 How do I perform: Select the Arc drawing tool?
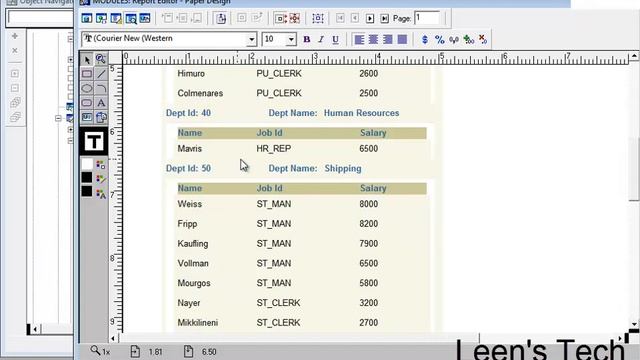pos(101,88)
